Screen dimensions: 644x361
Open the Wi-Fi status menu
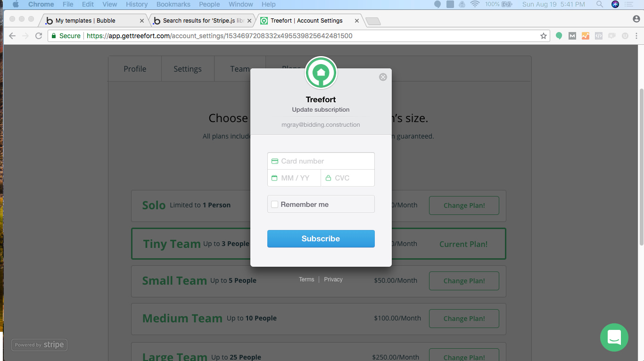pyautogui.click(x=475, y=4)
